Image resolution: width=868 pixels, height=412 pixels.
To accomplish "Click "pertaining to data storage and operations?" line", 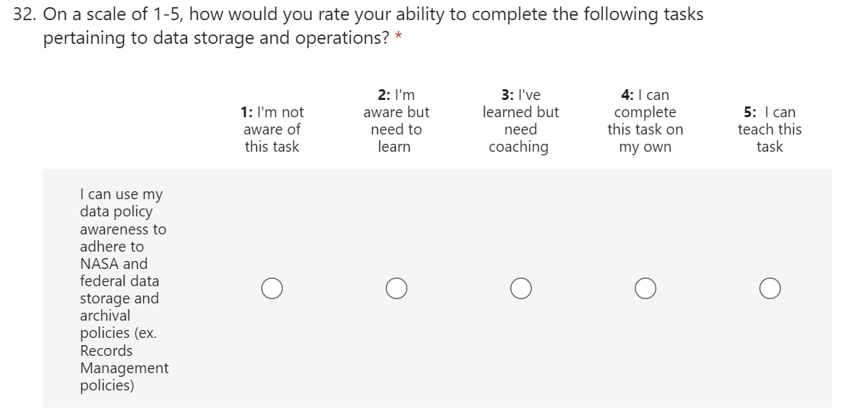I will point(217,38).
